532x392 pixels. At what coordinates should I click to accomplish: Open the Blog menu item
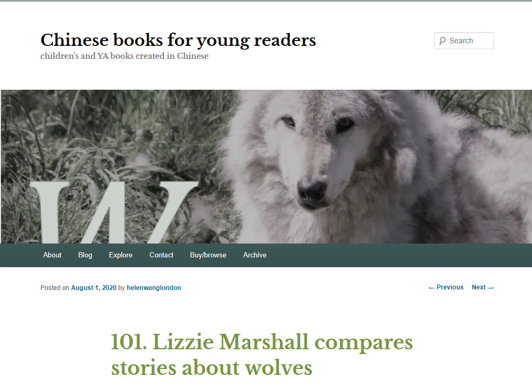coord(85,255)
